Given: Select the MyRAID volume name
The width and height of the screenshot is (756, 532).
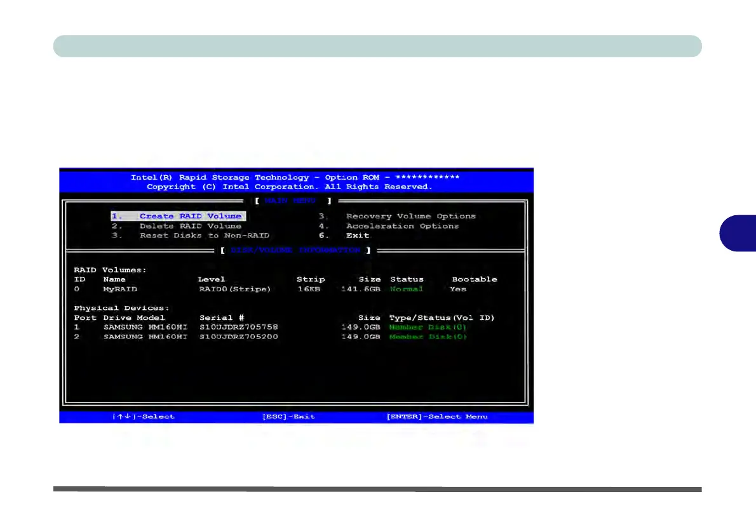Looking at the screenshot, I should 119,289.
